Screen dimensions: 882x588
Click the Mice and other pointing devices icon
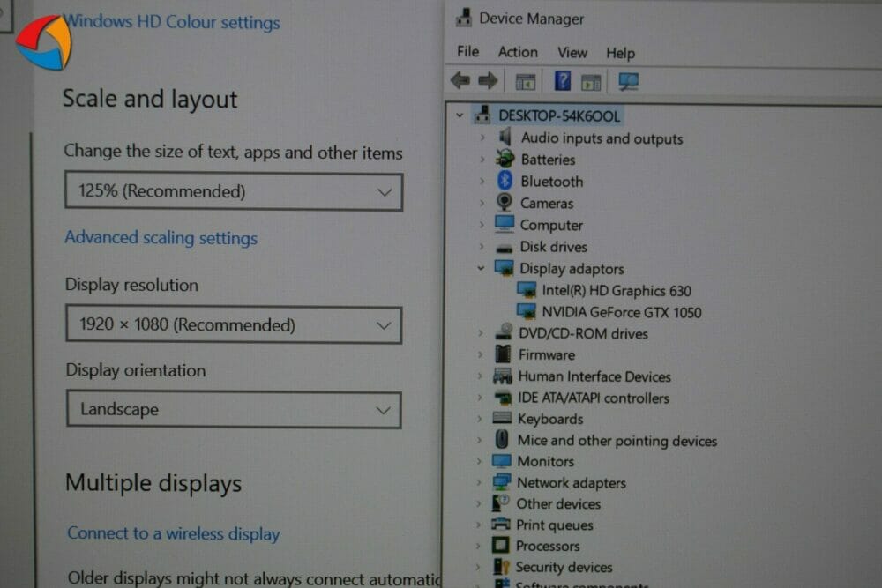[502, 439]
